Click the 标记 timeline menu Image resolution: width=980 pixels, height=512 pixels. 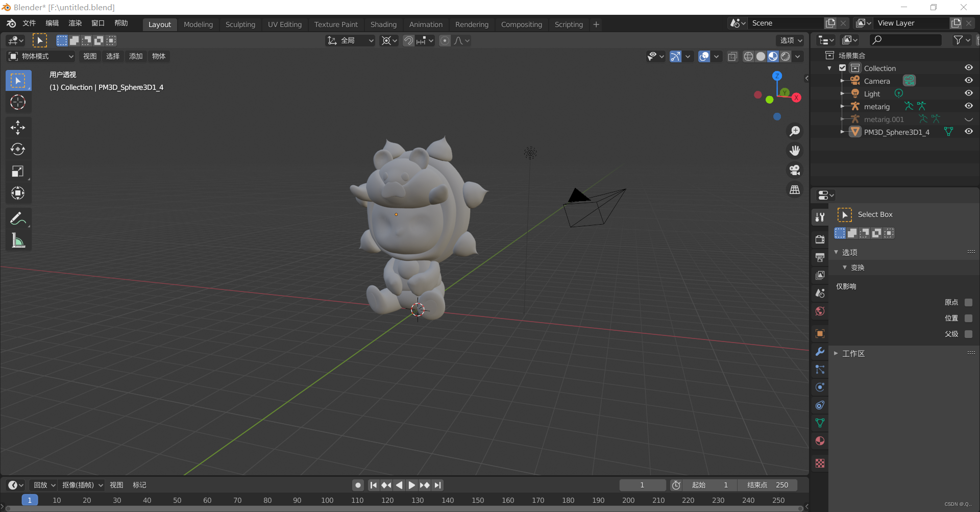(x=139, y=485)
